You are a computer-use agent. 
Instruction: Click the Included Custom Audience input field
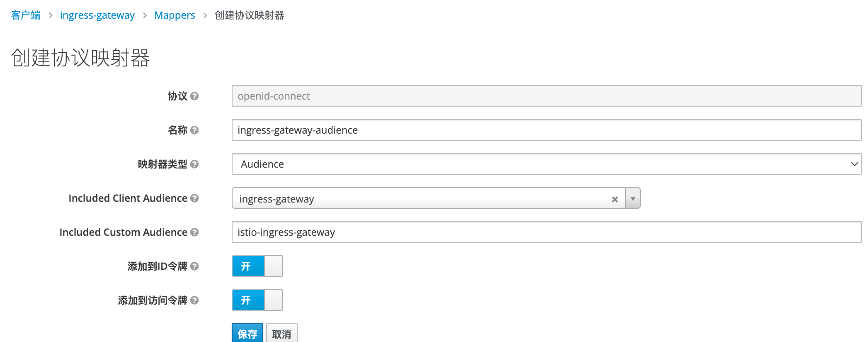tap(456, 232)
